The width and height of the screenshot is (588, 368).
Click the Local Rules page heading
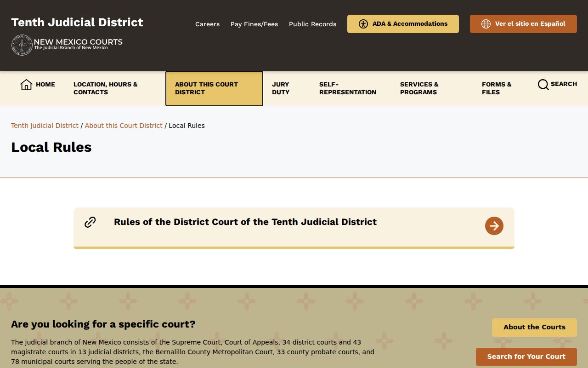coord(51,147)
